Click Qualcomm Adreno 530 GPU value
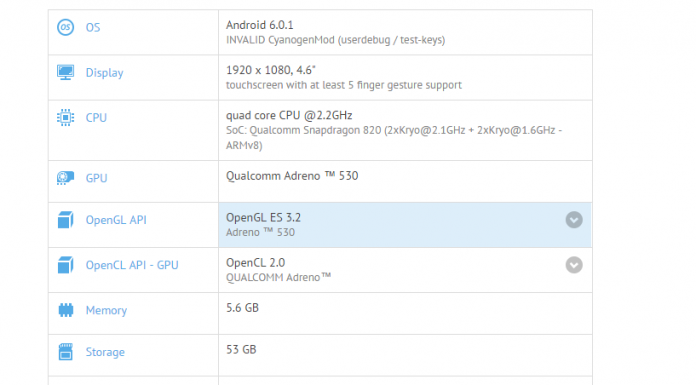The height and width of the screenshot is (385, 696). click(292, 176)
